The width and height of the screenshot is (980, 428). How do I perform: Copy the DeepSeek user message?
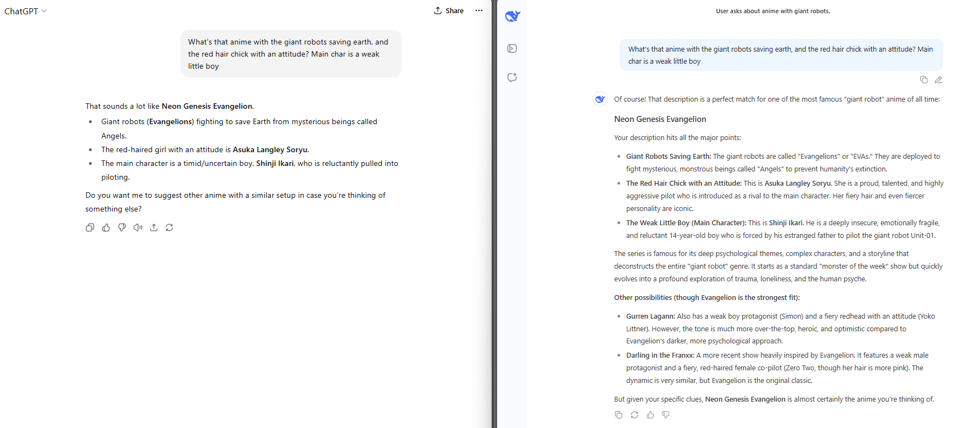(x=924, y=80)
